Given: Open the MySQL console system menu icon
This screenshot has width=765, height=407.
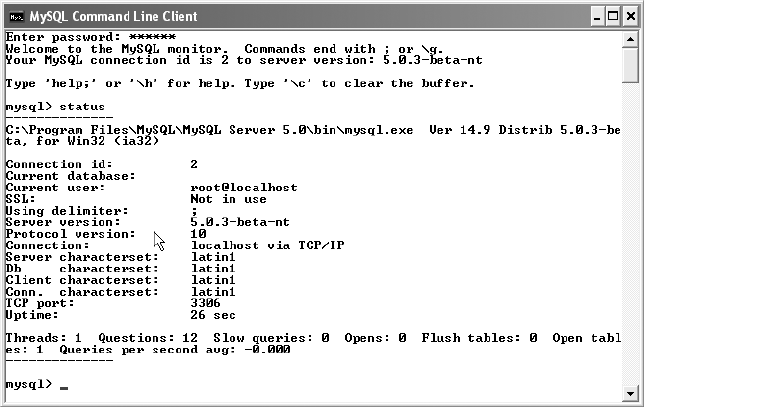Looking at the screenshot, I should pos(17,17).
